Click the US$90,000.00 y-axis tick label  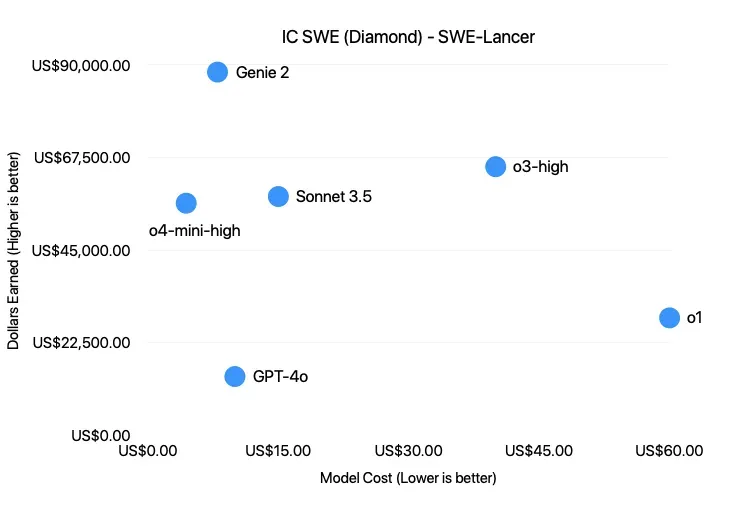81,66
